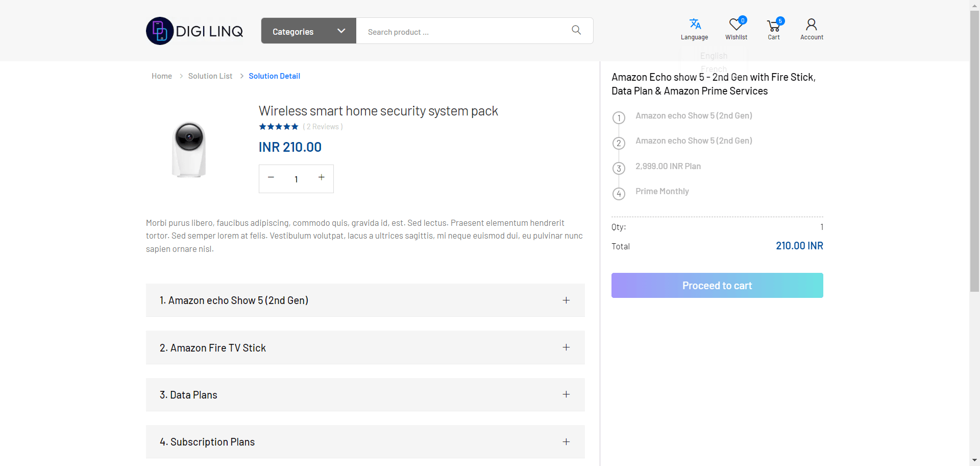Open the 2 Reviews link
980x466 pixels.
[x=323, y=127]
